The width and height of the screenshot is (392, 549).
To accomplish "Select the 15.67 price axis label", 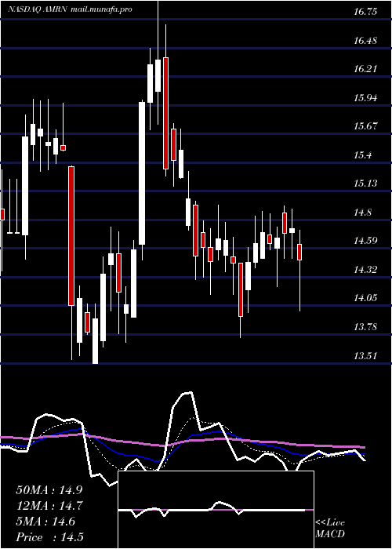I will 365,126.
